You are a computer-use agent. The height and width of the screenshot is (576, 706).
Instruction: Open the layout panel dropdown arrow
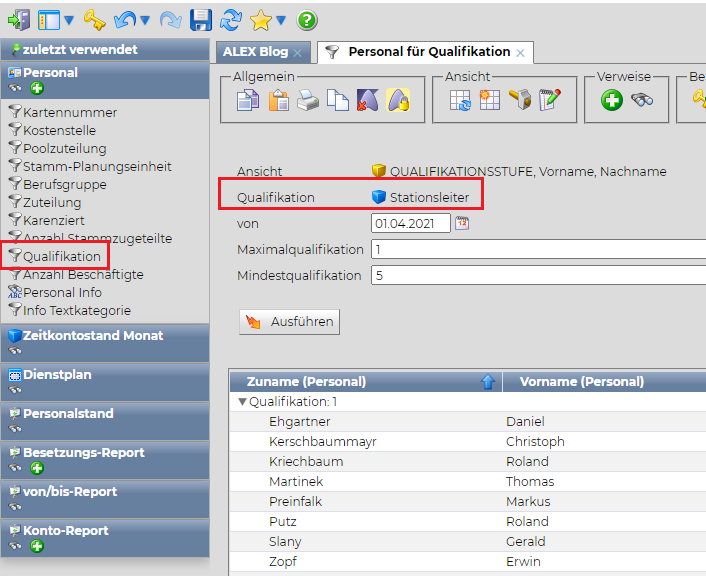(67, 20)
